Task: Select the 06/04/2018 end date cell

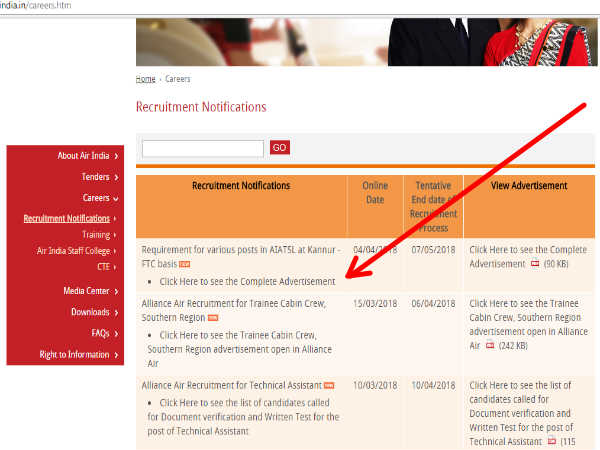Action: [433, 303]
